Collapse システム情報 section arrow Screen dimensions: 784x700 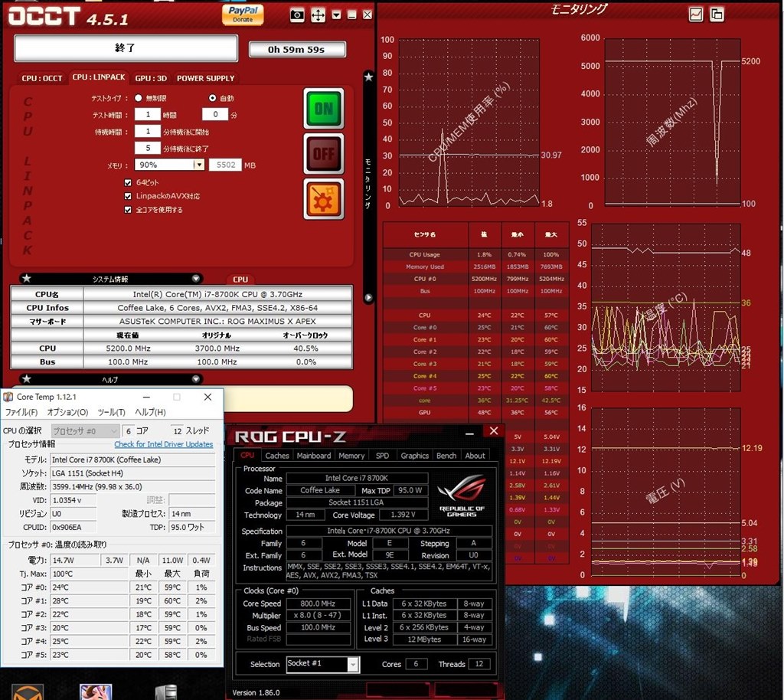[x=196, y=279]
